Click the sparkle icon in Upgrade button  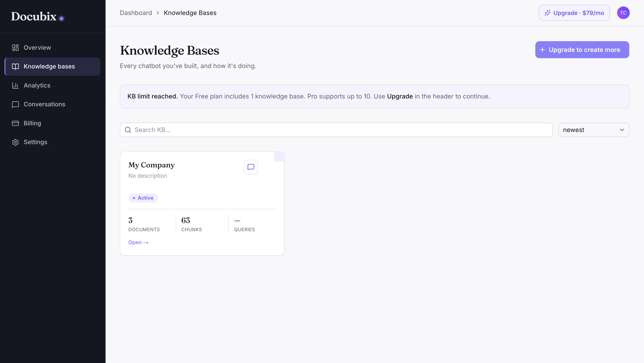pyautogui.click(x=547, y=13)
